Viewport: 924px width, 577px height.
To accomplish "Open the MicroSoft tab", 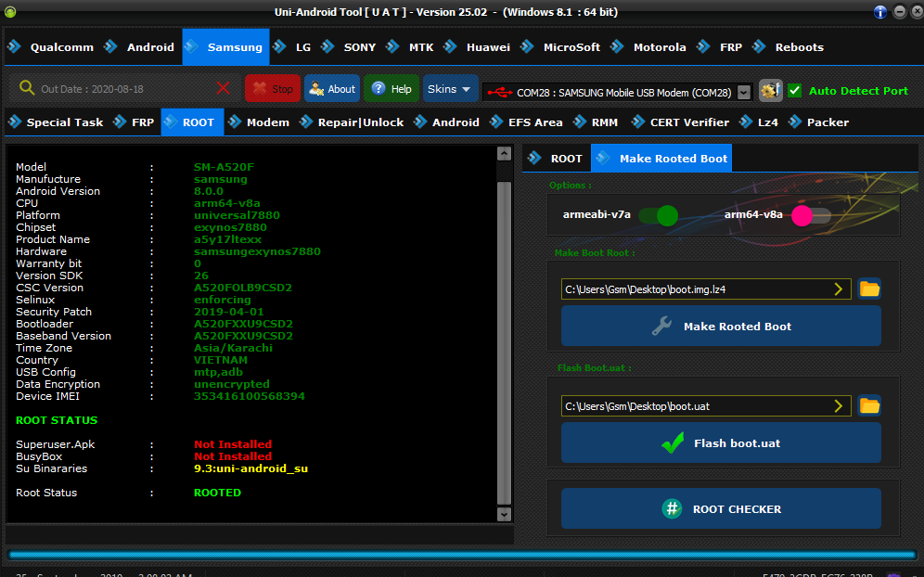I will pyautogui.click(x=561, y=47).
